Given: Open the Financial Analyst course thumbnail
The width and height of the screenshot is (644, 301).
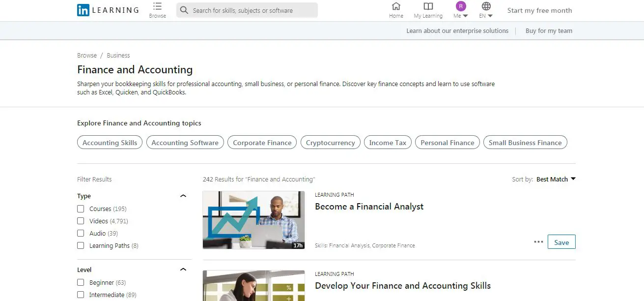Looking at the screenshot, I should pyautogui.click(x=253, y=220).
